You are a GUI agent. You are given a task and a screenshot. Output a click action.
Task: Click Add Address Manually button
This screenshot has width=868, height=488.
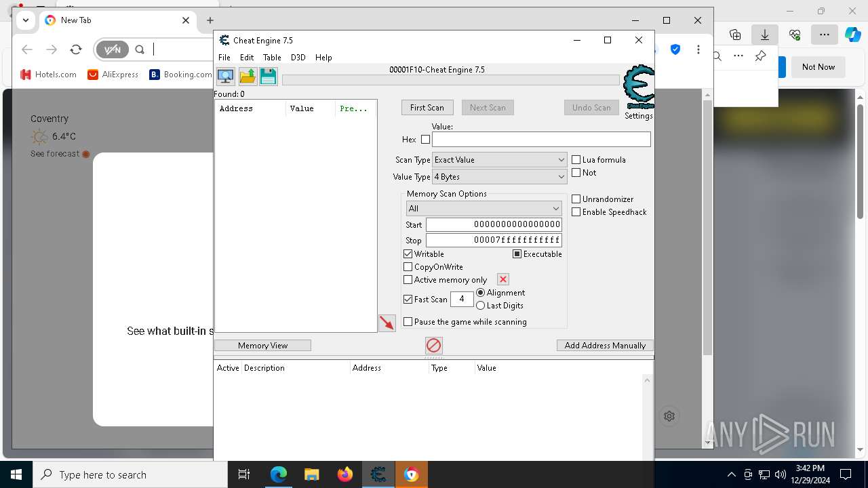coord(605,346)
